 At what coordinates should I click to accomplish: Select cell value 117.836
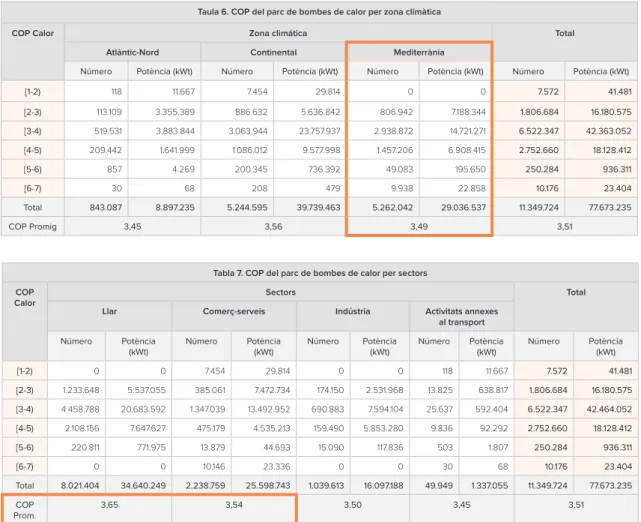390,448
